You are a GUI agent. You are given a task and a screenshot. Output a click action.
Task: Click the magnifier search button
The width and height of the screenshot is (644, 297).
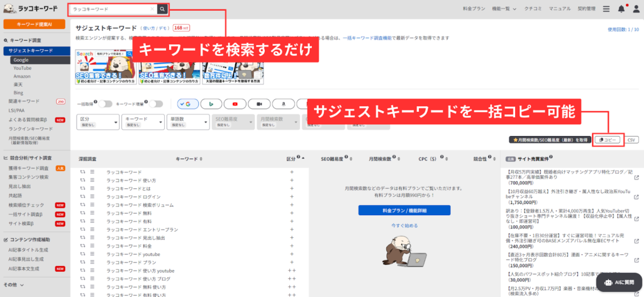(x=163, y=9)
